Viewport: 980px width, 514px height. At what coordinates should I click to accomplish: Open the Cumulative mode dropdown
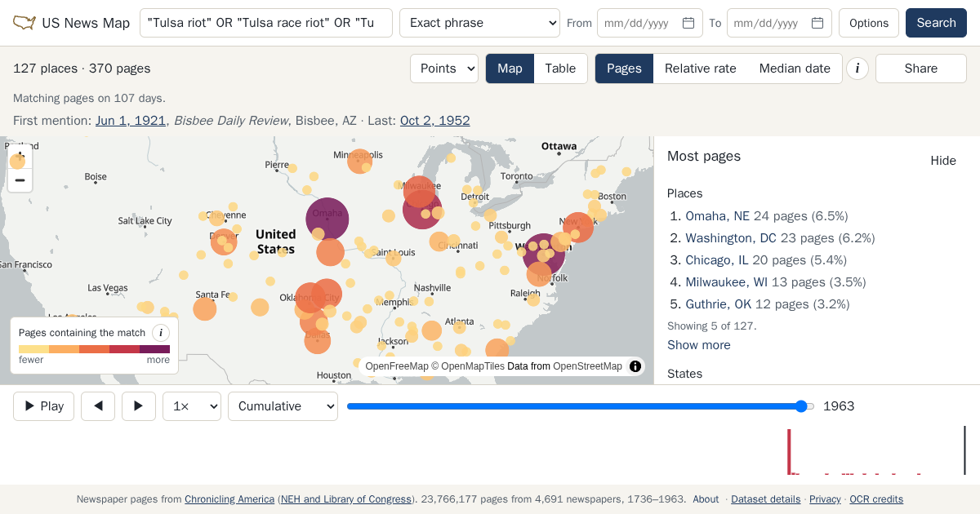point(283,406)
